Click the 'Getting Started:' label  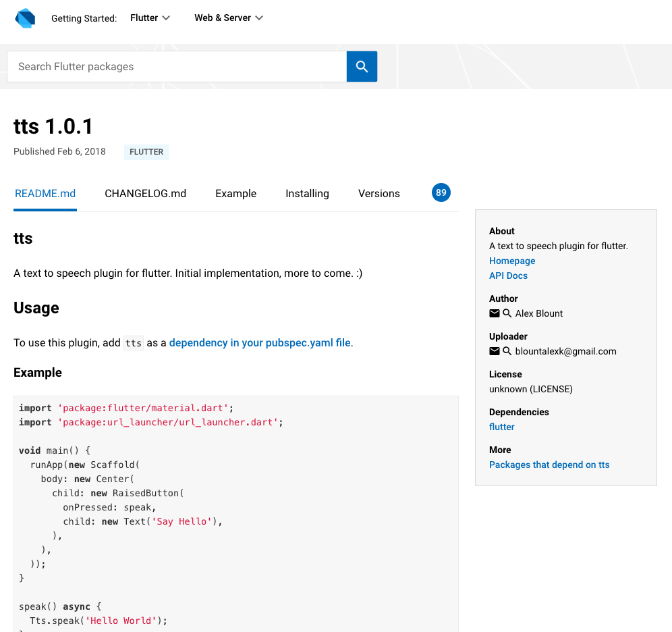coord(84,18)
